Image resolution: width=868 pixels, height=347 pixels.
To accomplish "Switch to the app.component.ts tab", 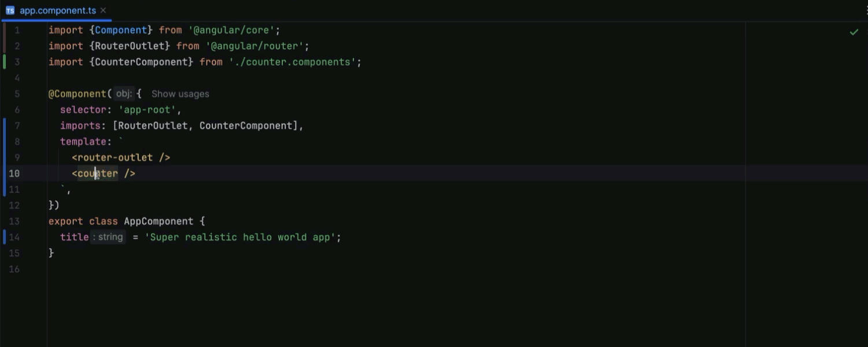I will (58, 10).
